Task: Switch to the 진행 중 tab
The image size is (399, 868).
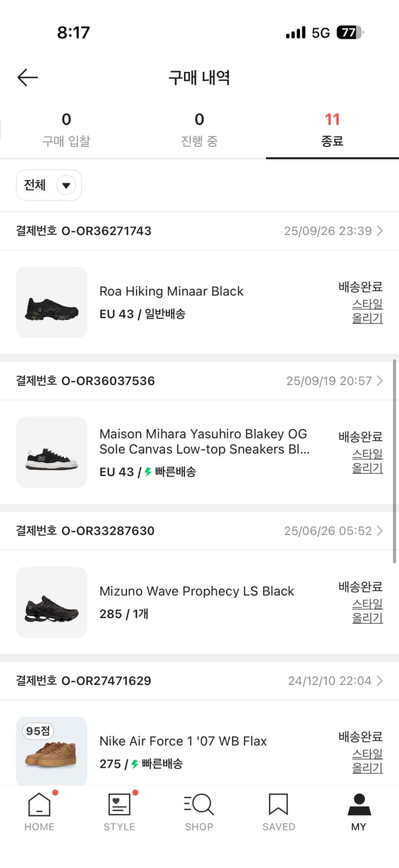Action: coord(199,130)
